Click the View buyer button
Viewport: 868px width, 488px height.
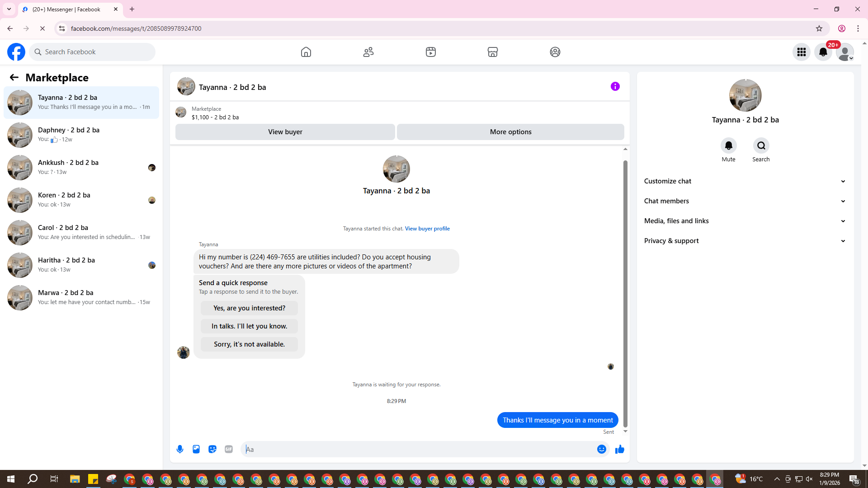(285, 132)
